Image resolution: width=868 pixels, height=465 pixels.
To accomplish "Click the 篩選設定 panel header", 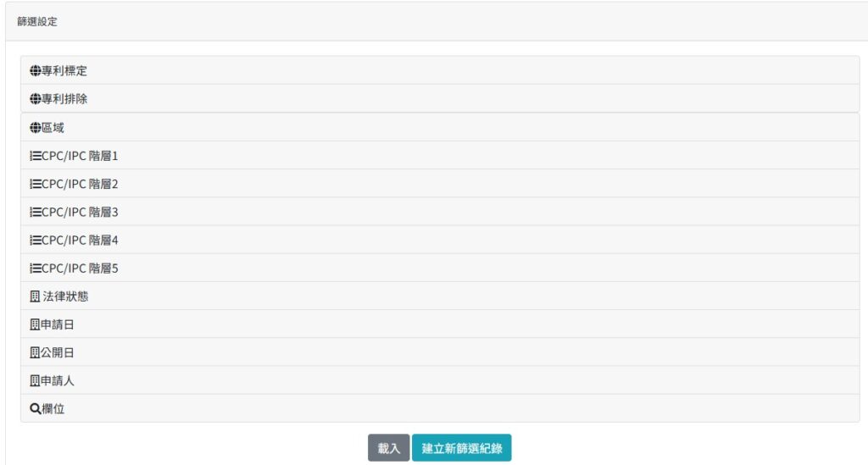I will click(x=38, y=21).
